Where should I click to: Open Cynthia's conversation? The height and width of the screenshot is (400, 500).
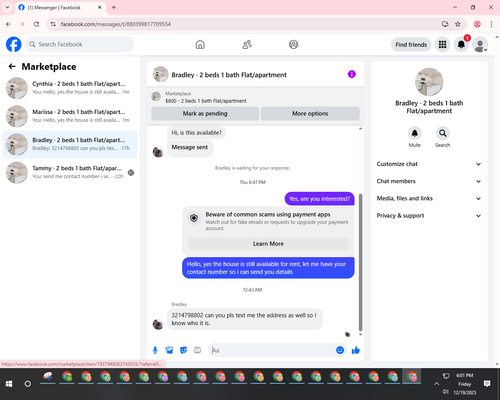pos(70,88)
